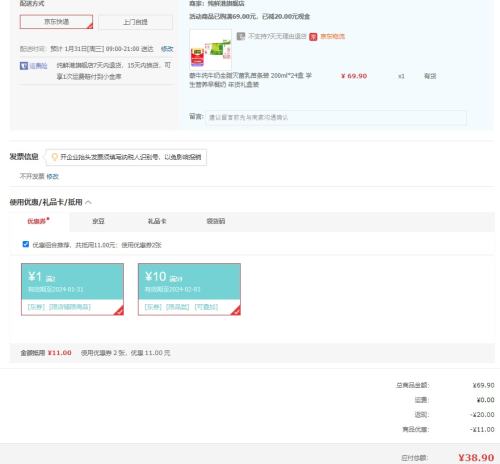The width and height of the screenshot is (500, 464).
Task: Click the lightbulb invoice hint icon
Action: point(55,157)
